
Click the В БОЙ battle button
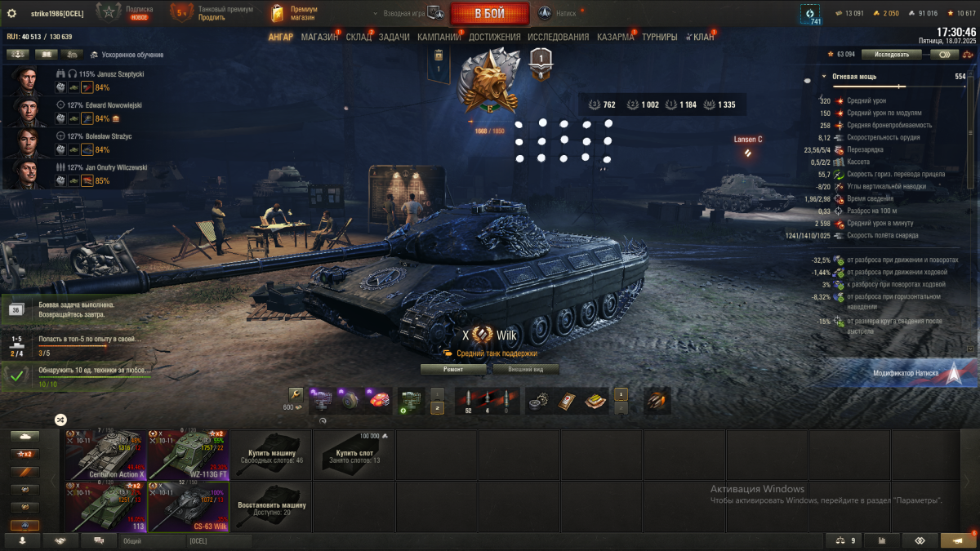coord(489,14)
